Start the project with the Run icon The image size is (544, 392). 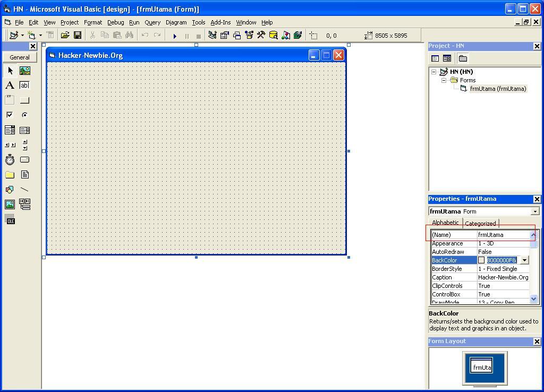(175, 35)
